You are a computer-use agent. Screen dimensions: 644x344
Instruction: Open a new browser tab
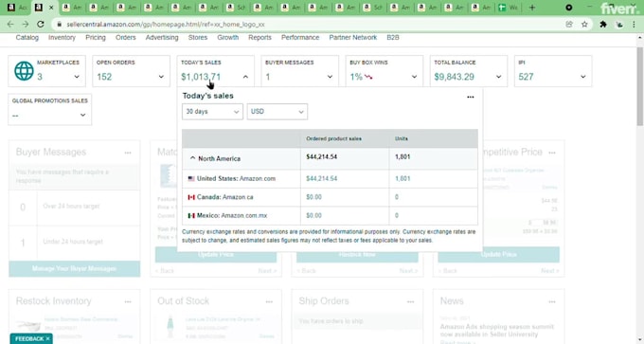tap(532, 8)
